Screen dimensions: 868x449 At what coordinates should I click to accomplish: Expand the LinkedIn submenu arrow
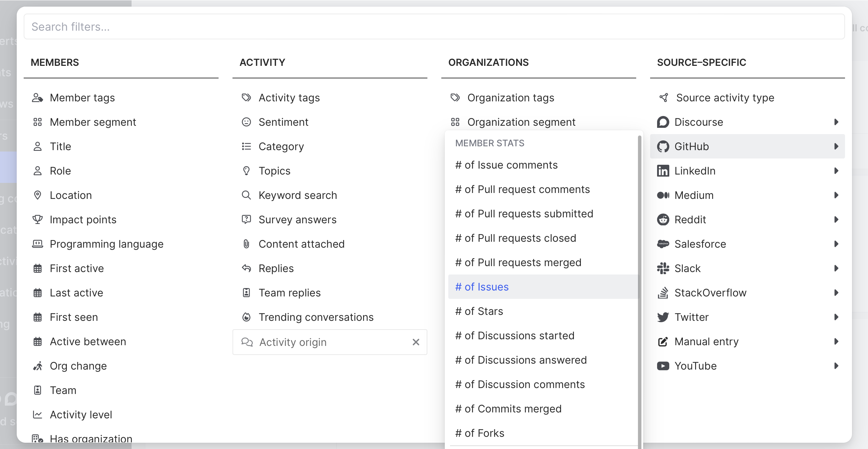[x=836, y=171]
